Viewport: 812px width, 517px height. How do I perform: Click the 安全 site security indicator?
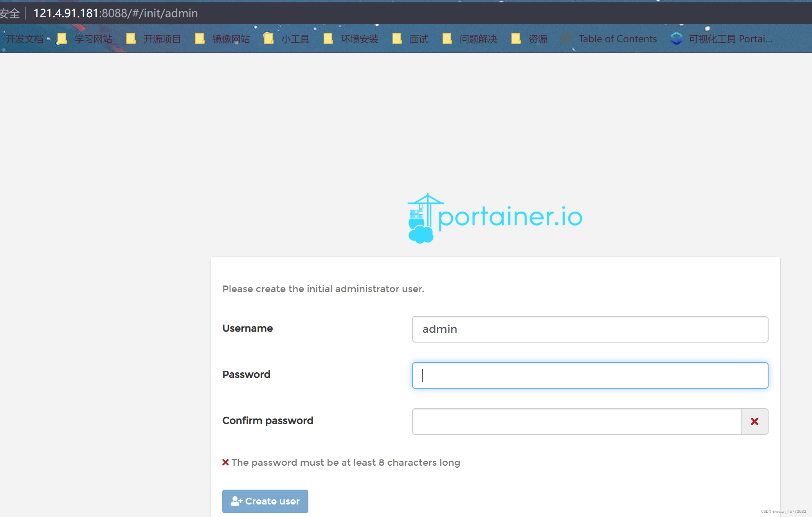(9, 13)
